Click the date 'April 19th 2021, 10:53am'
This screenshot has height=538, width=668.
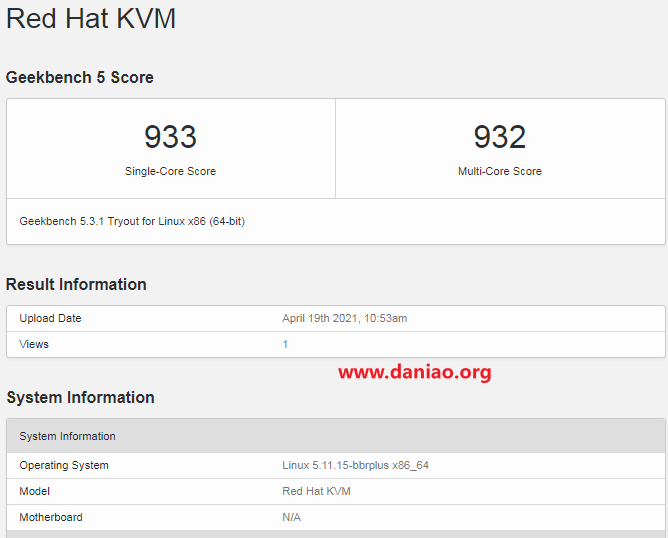point(345,318)
